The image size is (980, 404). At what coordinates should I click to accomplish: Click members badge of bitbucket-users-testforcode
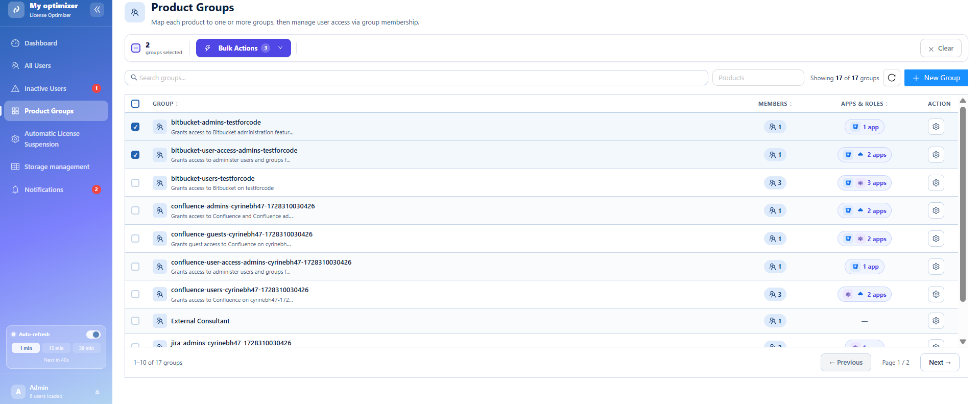tap(775, 183)
